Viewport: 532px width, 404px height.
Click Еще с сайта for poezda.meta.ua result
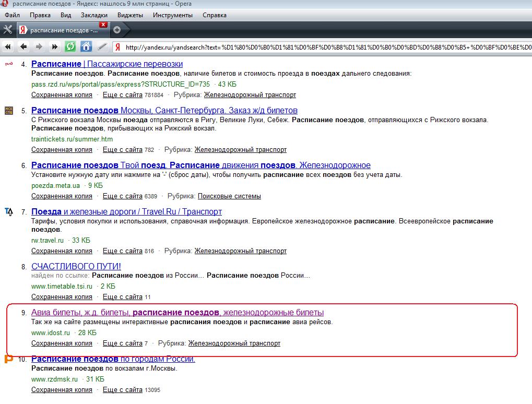pos(123,196)
